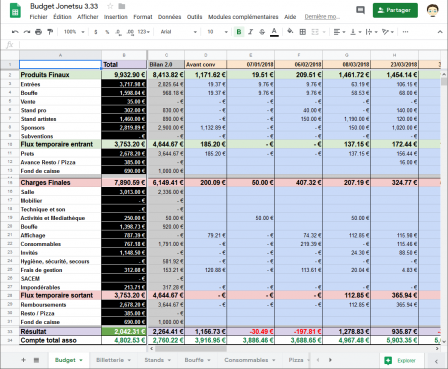Select the document title Budget Jonetsu 3.33

click(x=64, y=6)
